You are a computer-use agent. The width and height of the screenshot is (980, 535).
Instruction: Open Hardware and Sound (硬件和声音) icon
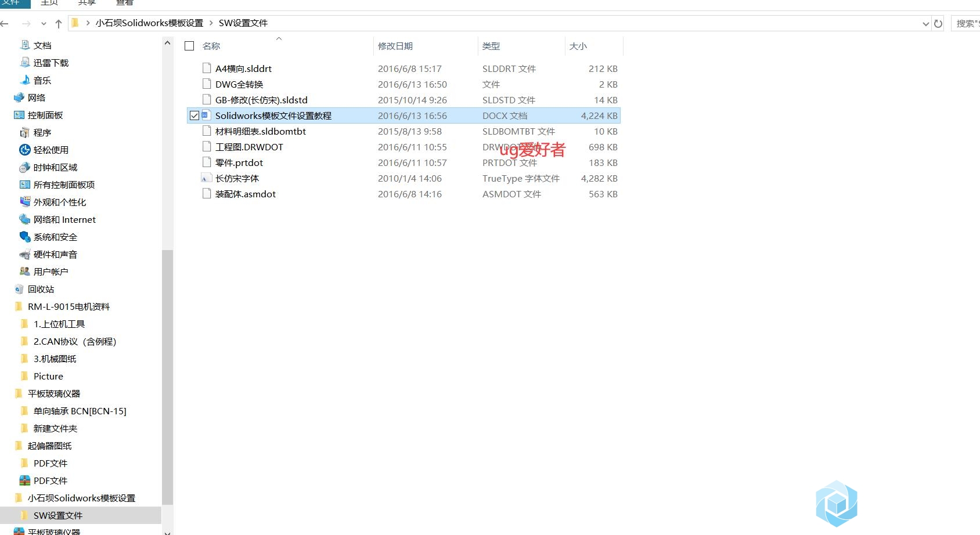[25, 254]
